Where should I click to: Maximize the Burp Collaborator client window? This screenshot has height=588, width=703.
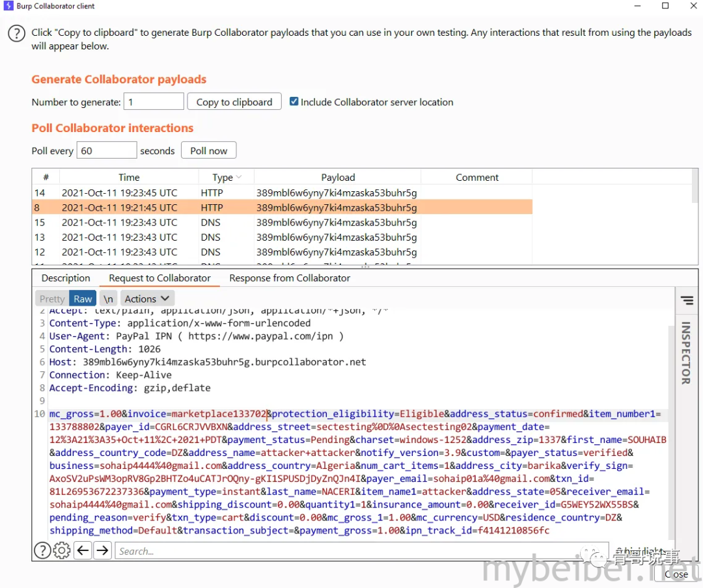coord(665,6)
